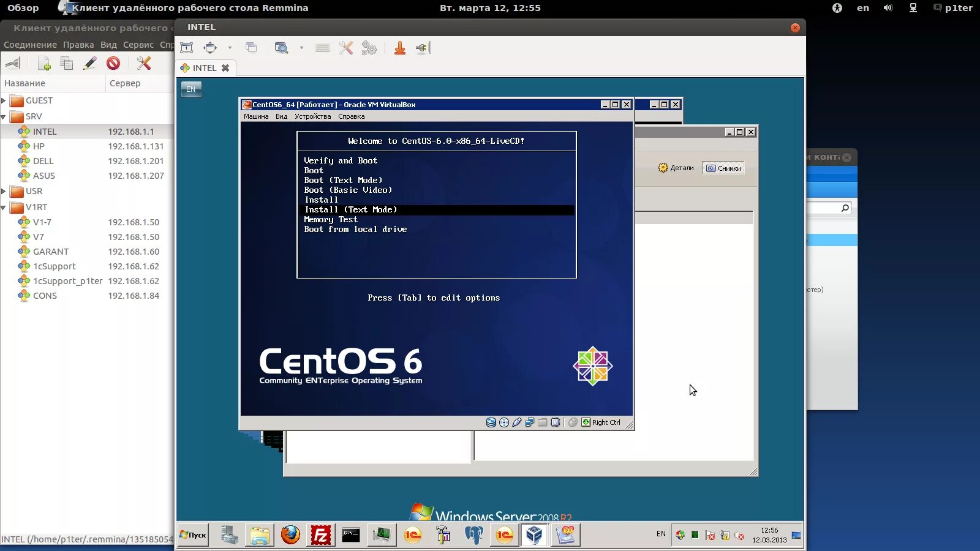Click the optical disc icon in VM status bar
The image size is (980, 551).
click(x=504, y=422)
